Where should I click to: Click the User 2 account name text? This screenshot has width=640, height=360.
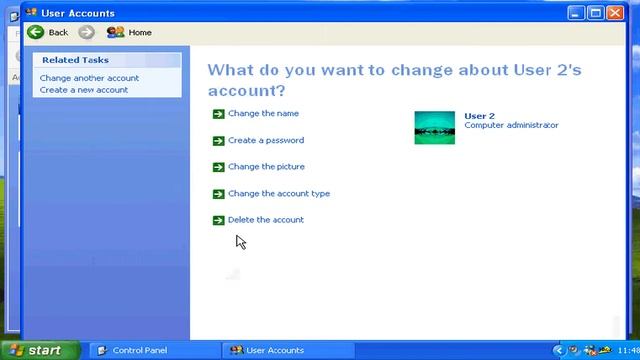pos(479,116)
